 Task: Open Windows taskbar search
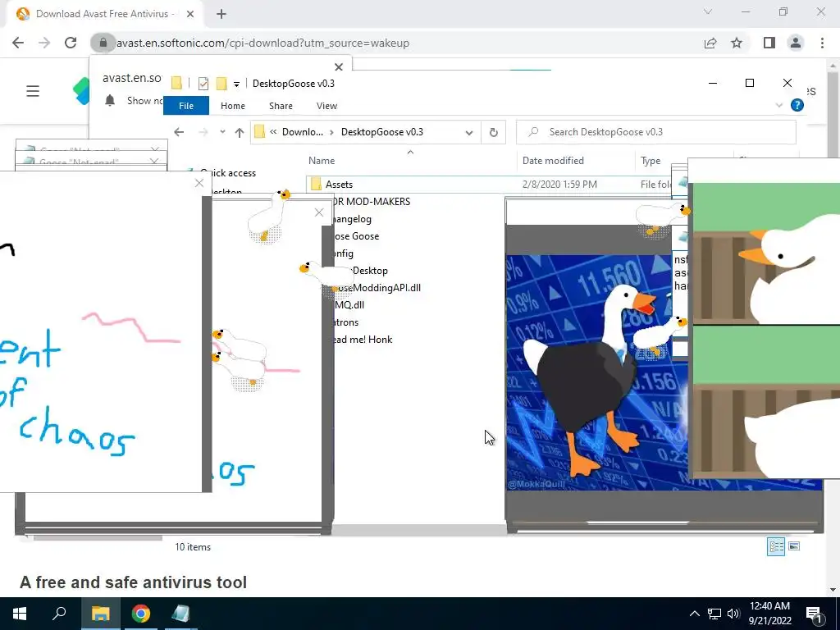(59, 614)
